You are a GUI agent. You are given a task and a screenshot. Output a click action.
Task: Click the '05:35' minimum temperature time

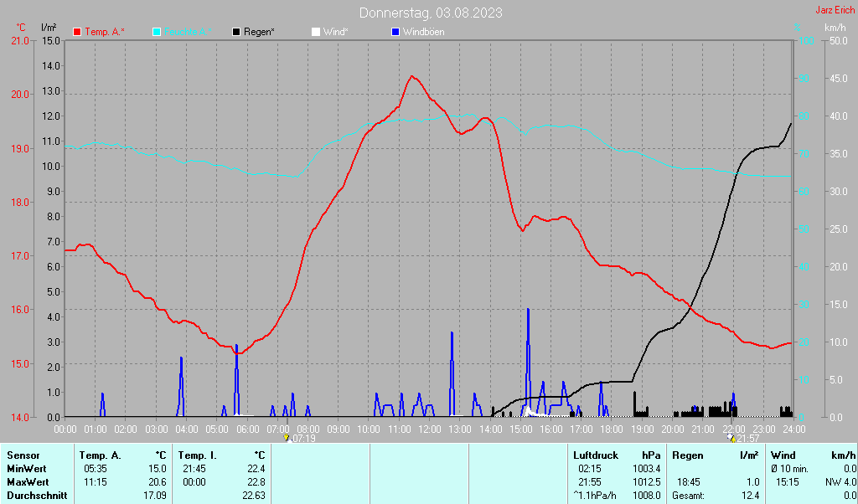(x=96, y=469)
